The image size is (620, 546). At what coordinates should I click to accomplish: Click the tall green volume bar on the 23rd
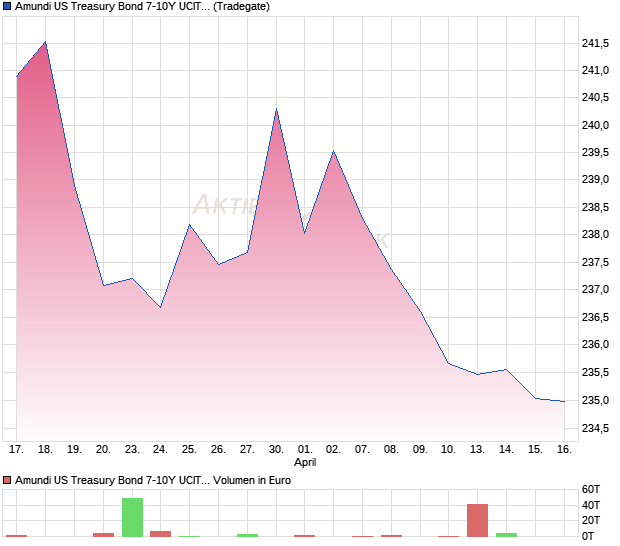(132, 517)
